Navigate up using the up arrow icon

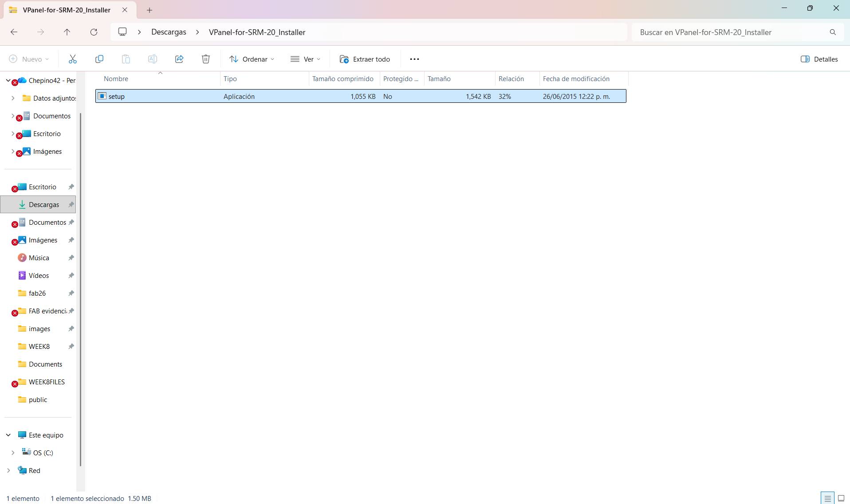pyautogui.click(x=67, y=32)
